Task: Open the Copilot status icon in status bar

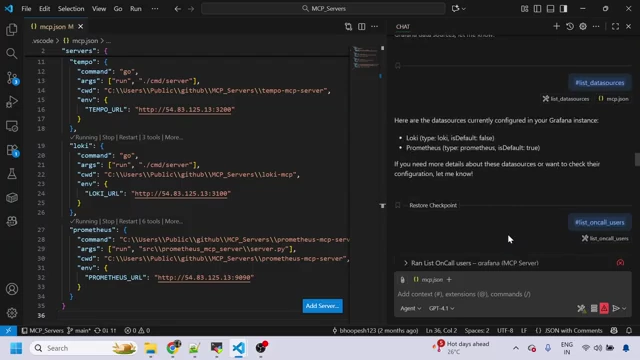Action: click(x=614, y=331)
